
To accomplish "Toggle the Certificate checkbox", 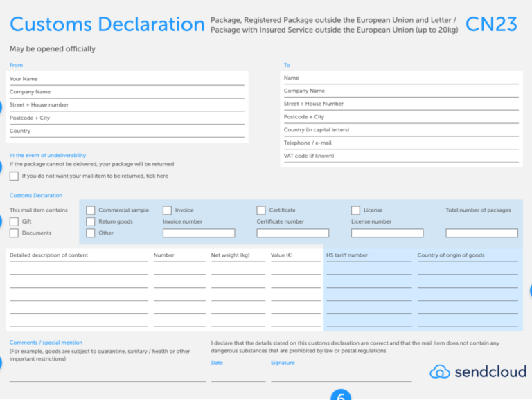I will tap(261, 210).
